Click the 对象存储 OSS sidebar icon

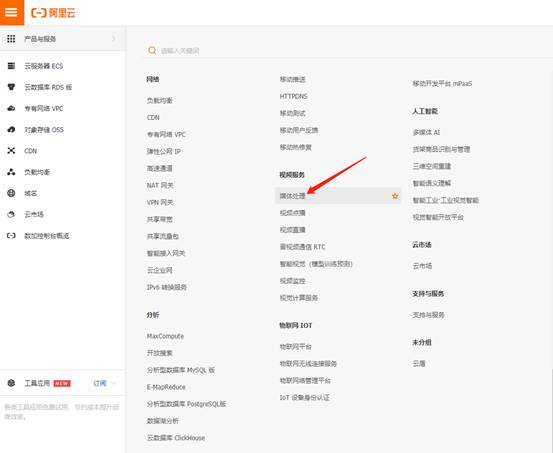click(11, 129)
